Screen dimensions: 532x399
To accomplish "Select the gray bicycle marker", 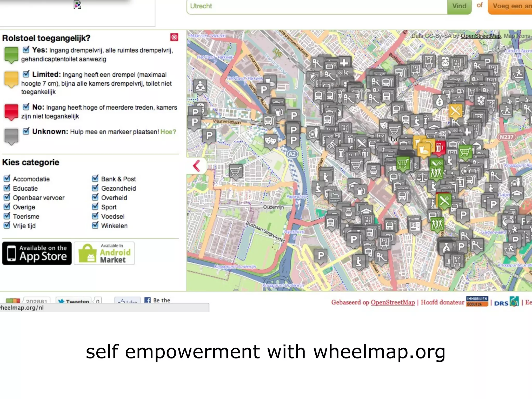I will coord(331,144).
